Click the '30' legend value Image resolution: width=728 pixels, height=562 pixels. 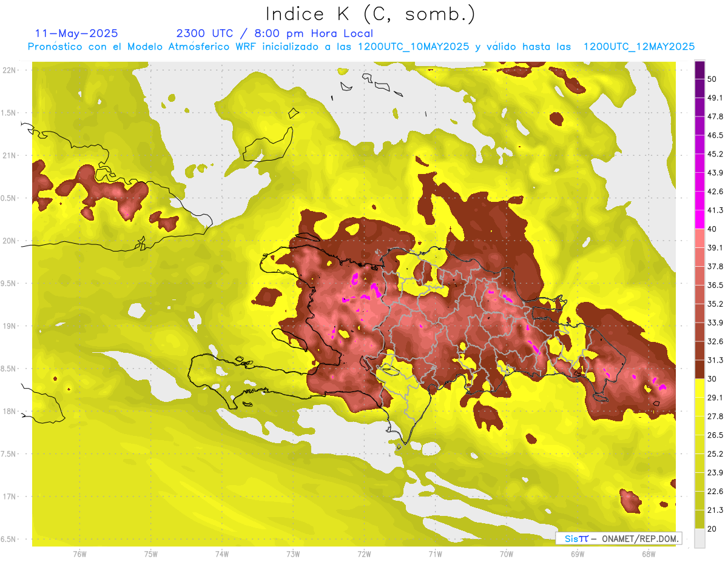(712, 379)
